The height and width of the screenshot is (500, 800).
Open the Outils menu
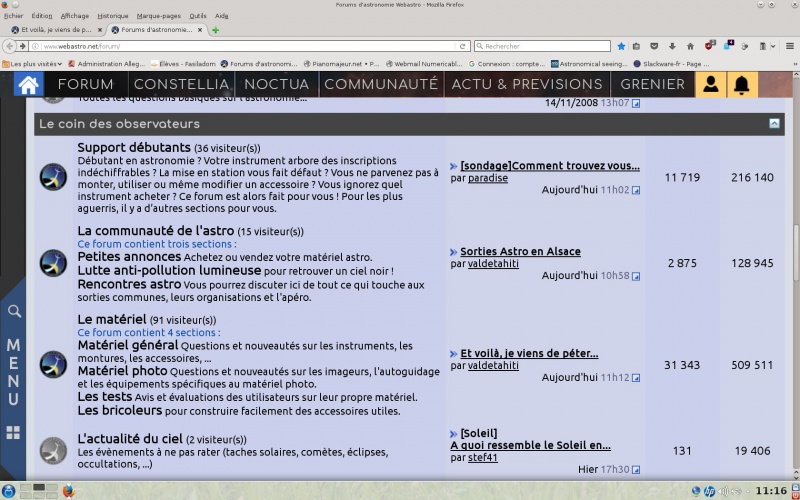pyautogui.click(x=198, y=16)
